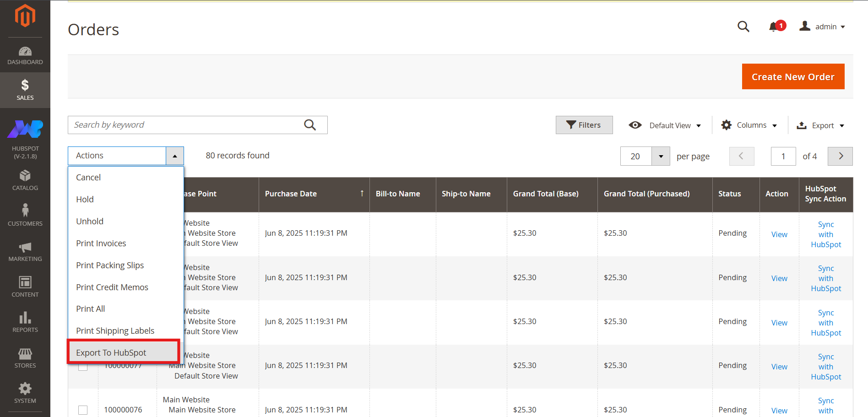
Task: Open the HubSpot extension menu
Action: (25, 139)
